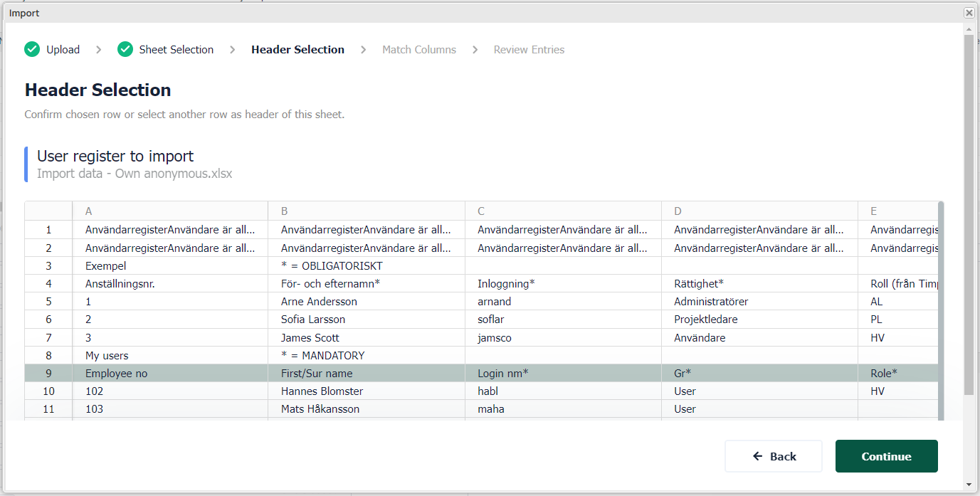
Task: Click the För- och efternamn* cell
Action: coord(367,284)
